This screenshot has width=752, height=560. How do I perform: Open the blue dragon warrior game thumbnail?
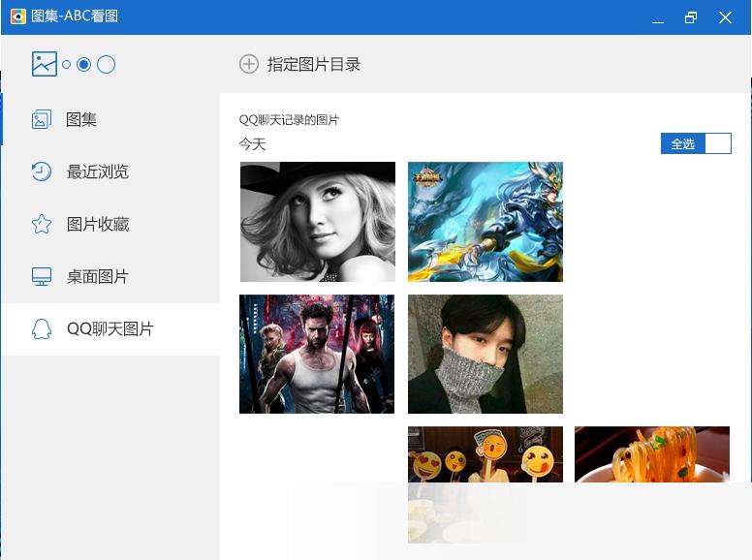(486, 222)
